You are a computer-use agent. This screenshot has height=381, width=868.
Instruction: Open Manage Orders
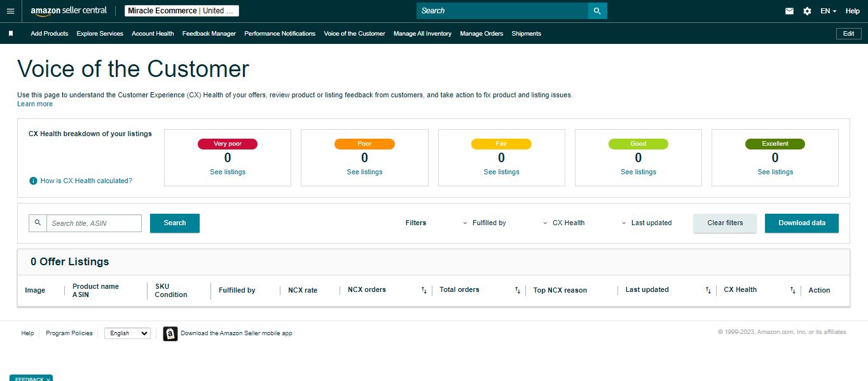481,34
